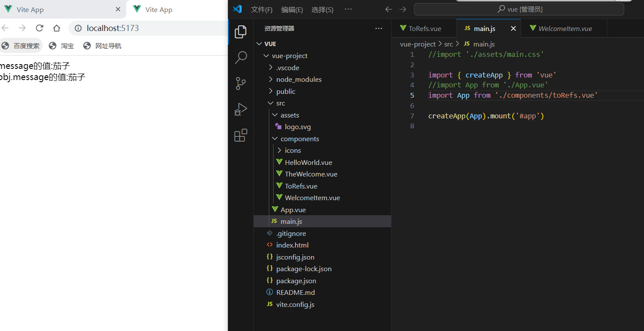644x331 pixels.
Task: Reload the browser page
Action: 40,28
